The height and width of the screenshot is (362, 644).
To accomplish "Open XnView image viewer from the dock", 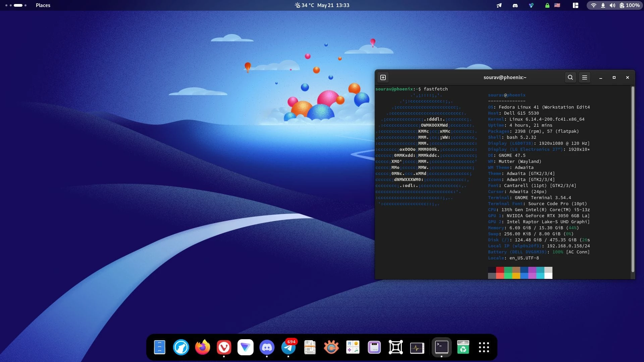I will point(331,347).
